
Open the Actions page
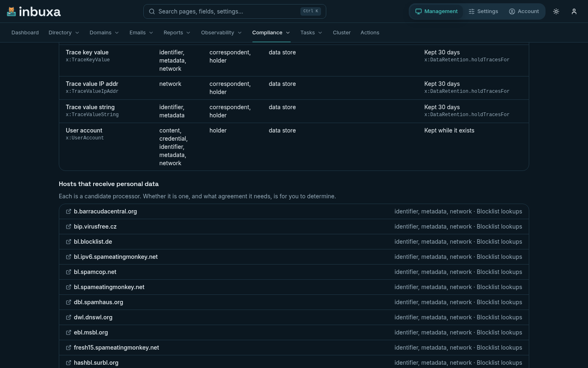[370, 33]
